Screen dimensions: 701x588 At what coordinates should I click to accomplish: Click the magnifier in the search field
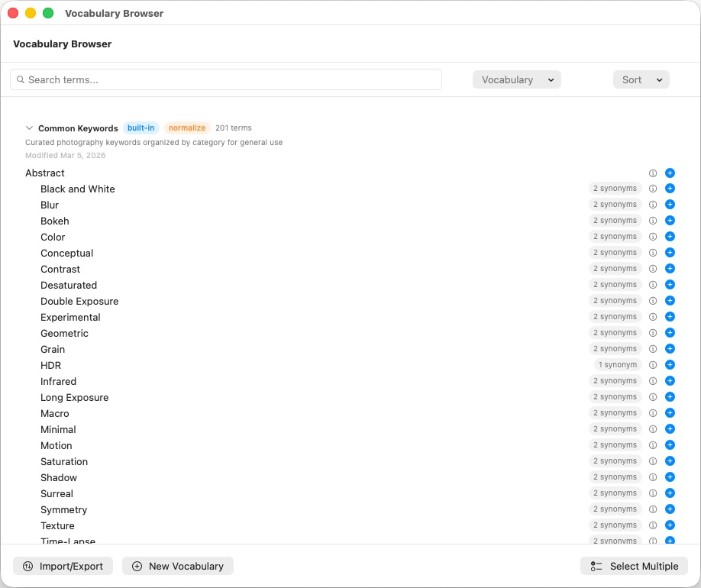click(21, 79)
